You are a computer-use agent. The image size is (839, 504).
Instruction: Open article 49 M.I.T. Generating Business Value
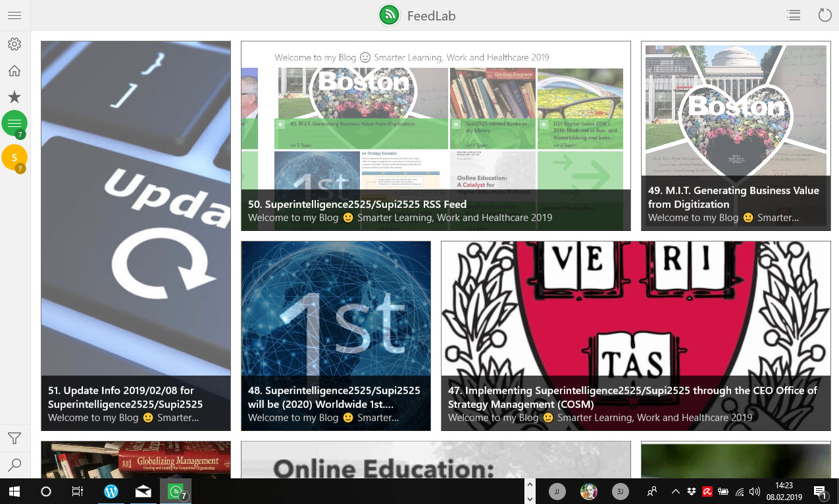(x=736, y=136)
